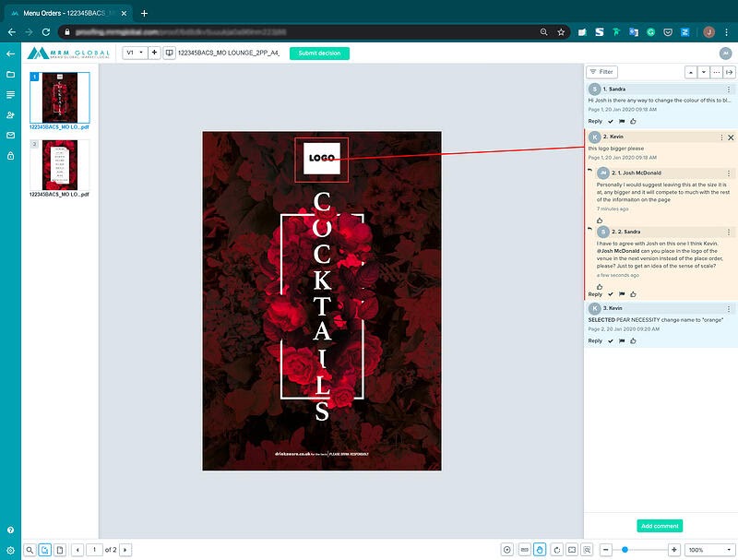Viewport: 738px width, 560px height.
Task: Open the folder icon in left sidebar
Action: 10,74
